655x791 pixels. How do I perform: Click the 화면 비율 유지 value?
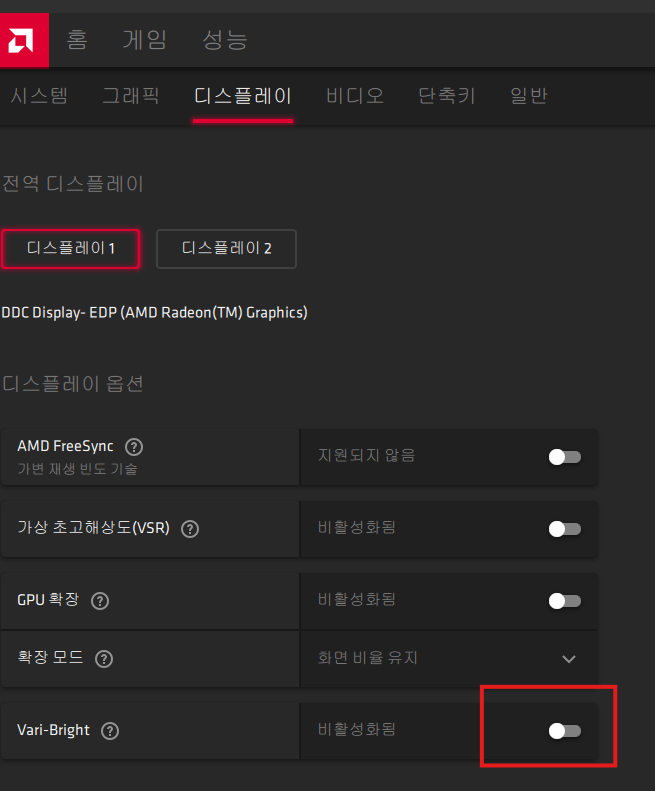click(x=367, y=658)
